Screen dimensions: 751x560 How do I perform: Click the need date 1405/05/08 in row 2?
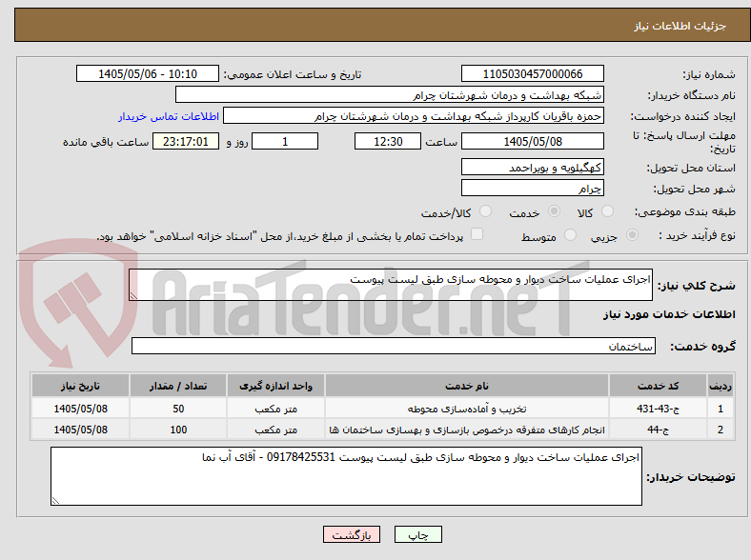point(80,430)
